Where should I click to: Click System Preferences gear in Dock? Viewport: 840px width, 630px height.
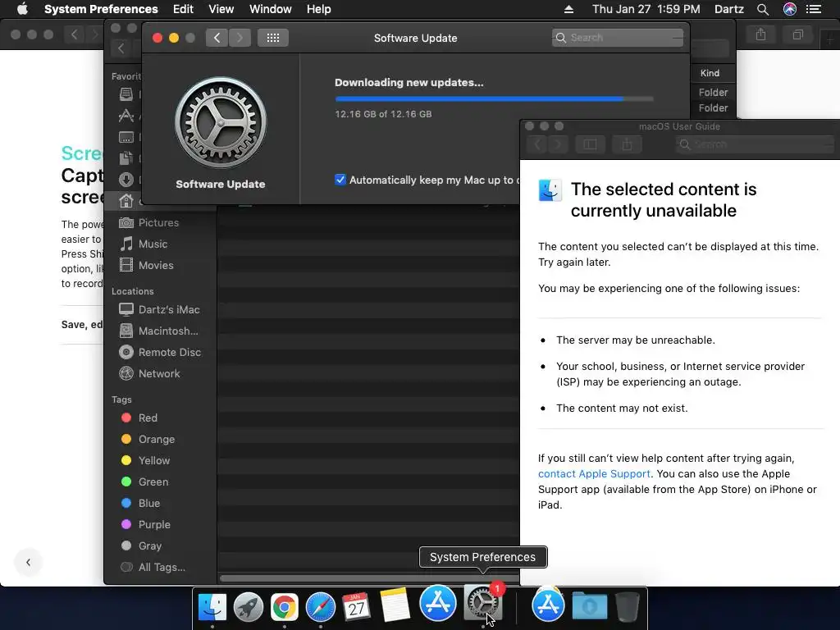coord(482,603)
